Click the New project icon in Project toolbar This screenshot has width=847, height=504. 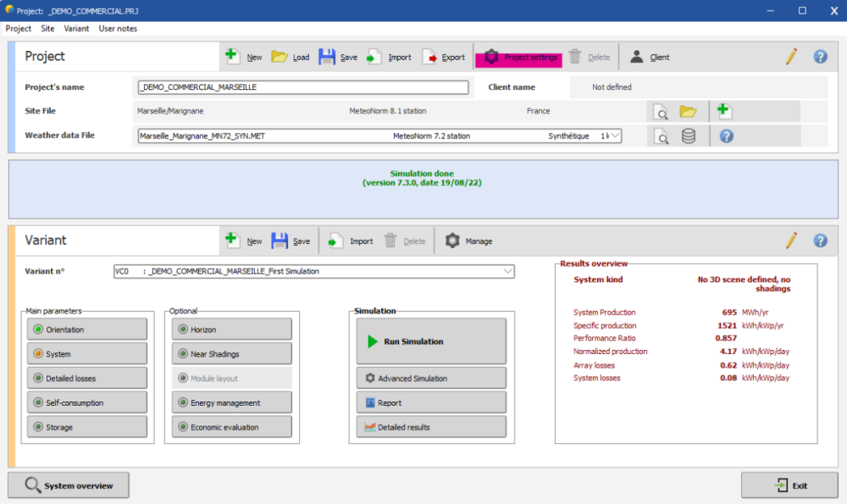point(233,57)
